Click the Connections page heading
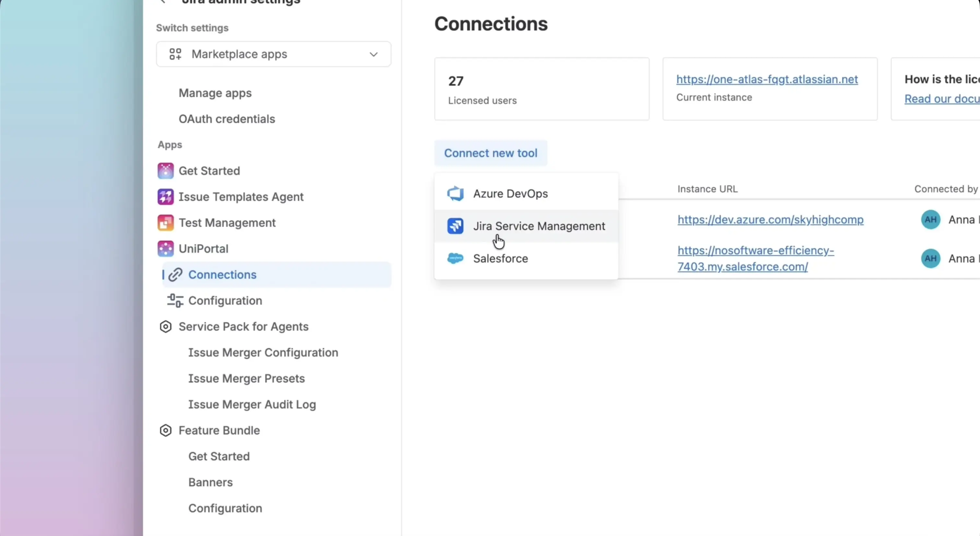 pyautogui.click(x=491, y=24)
